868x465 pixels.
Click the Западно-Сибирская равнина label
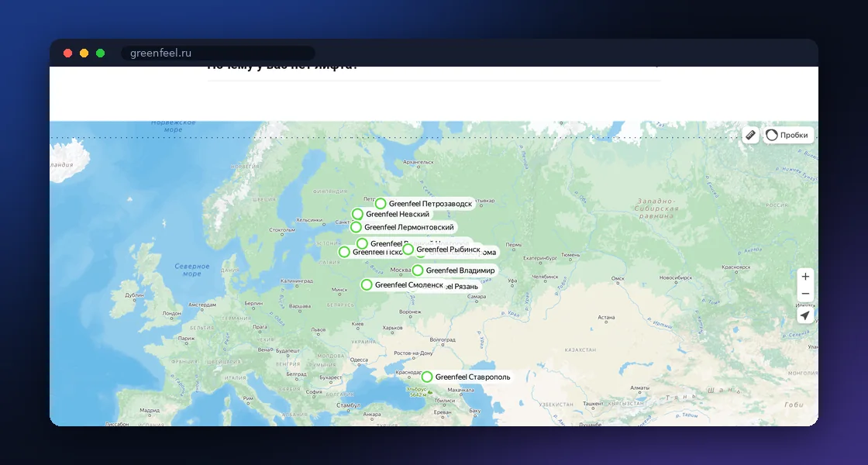pos(657,208)
